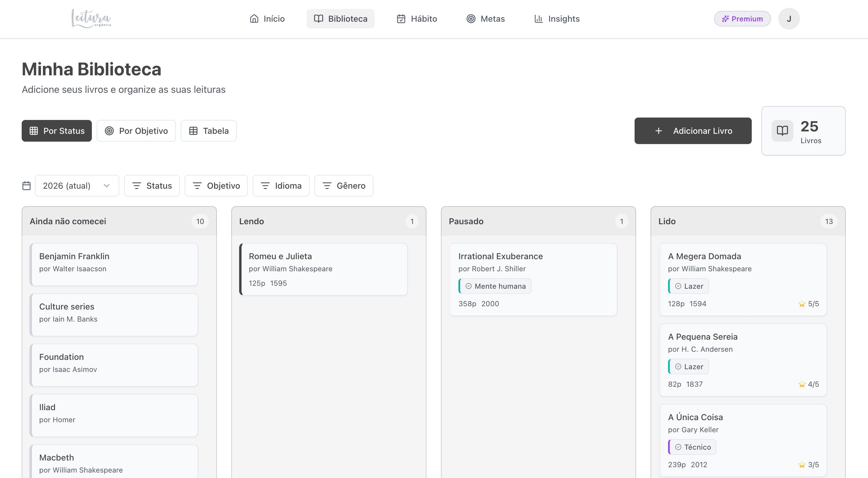Expand the Objetivo filter
Viewport: 868px width, 478px height.
point(216,186)
